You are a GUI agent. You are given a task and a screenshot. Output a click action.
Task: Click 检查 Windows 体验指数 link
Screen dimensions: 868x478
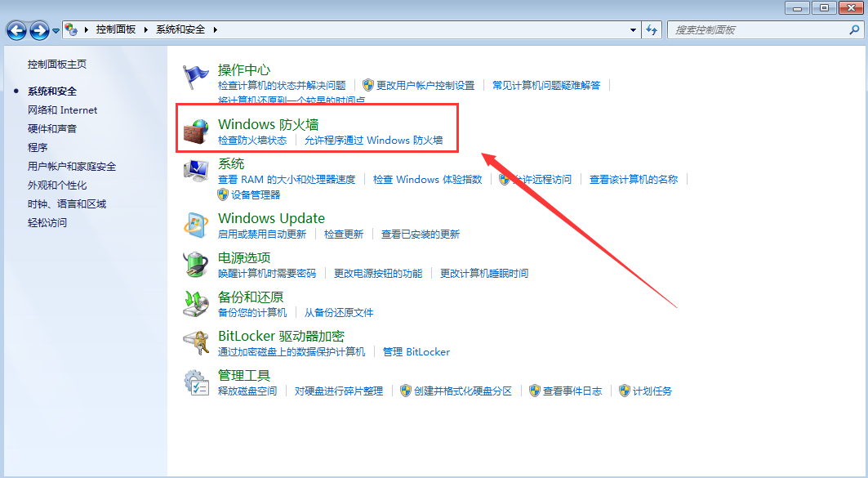[x=427, y=180]
